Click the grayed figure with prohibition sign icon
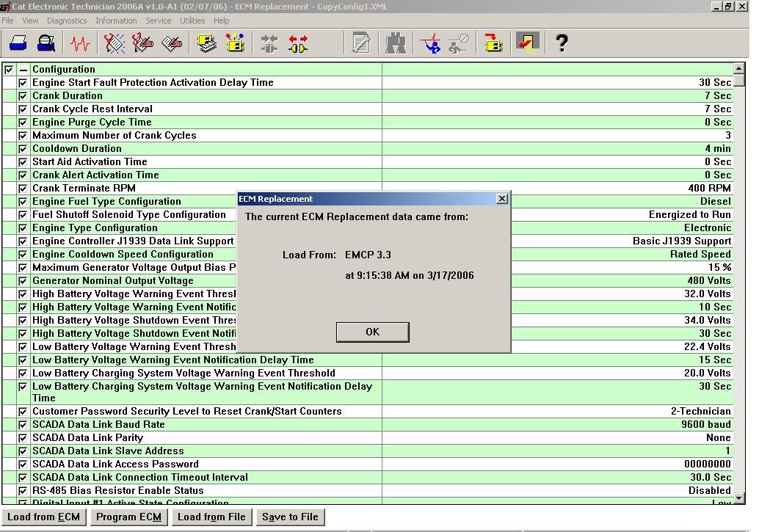This screenshot has height=532, width=759. [x=458, y=43]
